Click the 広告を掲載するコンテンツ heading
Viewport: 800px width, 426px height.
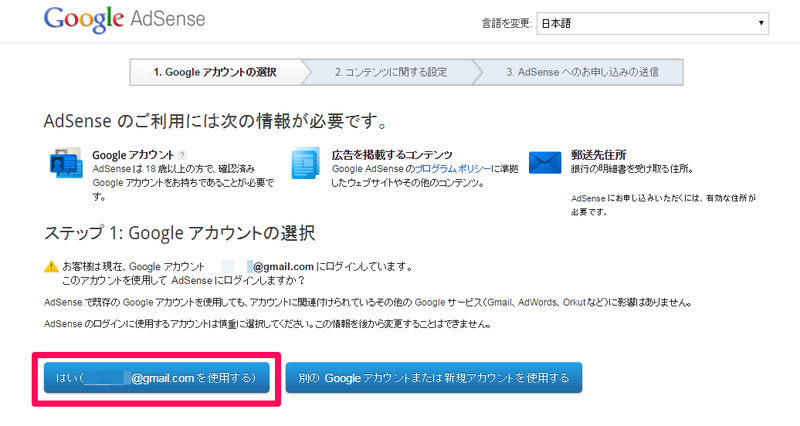coord(392,155)
